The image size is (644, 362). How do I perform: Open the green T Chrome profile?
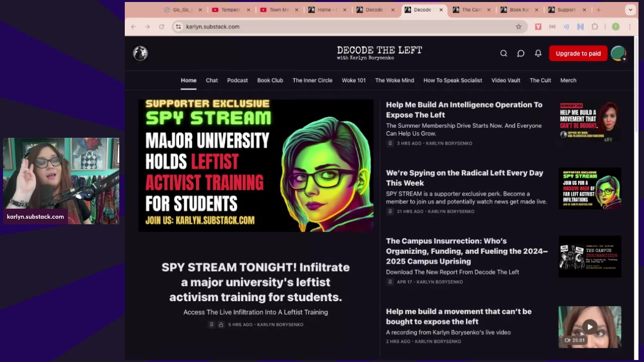coord(615,27)
